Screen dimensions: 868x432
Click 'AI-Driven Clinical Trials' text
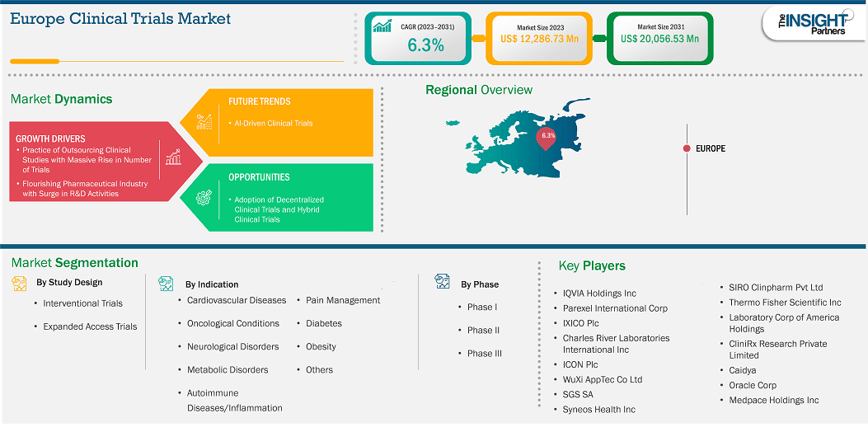273,123
